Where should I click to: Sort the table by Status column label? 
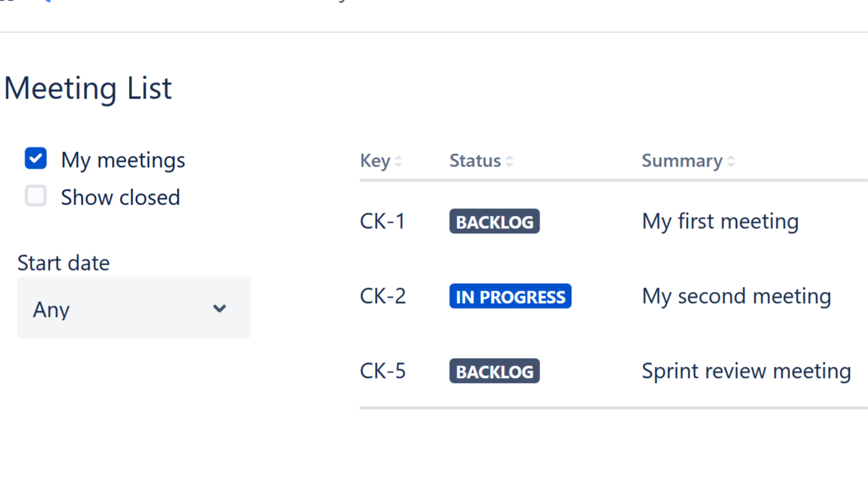tap(475, 161)
